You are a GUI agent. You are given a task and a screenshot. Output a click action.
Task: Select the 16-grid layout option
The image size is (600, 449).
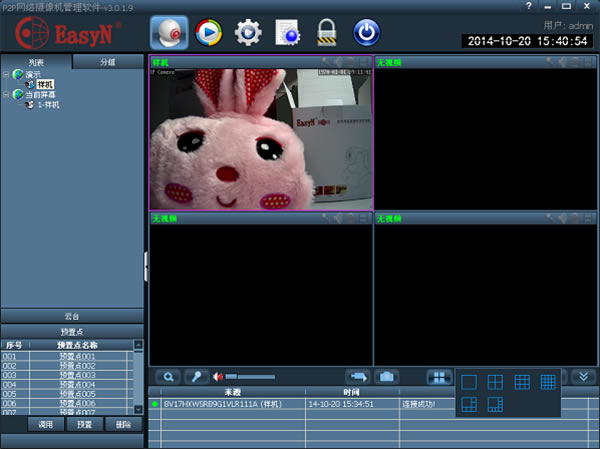click(x=547, y=382)
